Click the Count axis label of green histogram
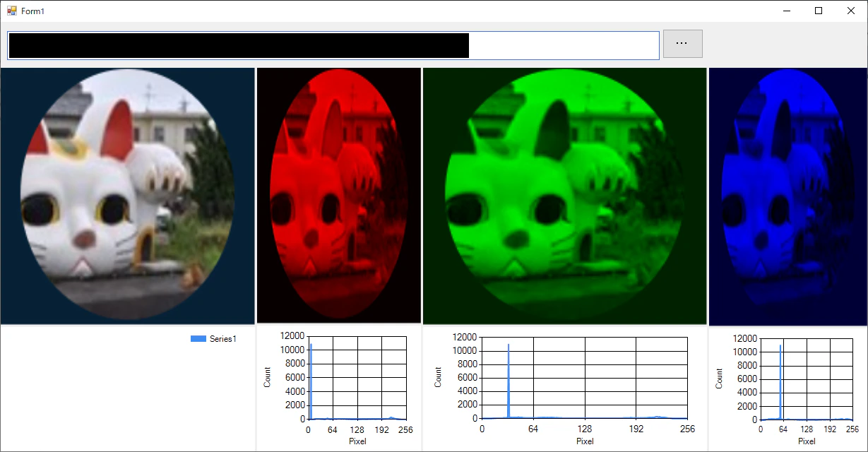The width and height of the screenshot is (868, 452). pyautogui.click(x=438, y=377)
